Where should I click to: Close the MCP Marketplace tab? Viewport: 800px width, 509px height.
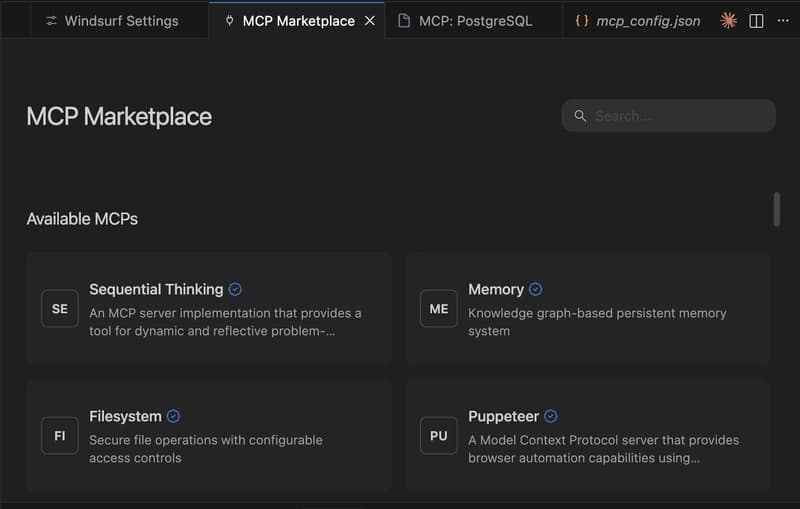(370, 21)
